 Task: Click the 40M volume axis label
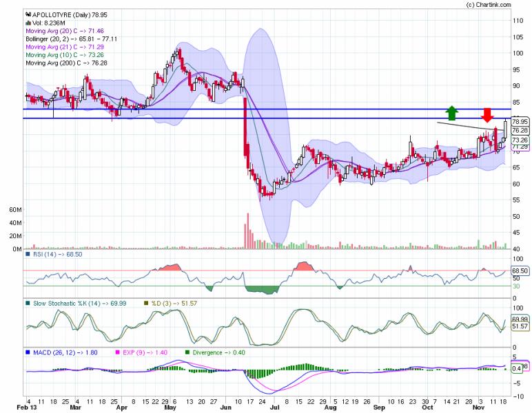point(16,222)
